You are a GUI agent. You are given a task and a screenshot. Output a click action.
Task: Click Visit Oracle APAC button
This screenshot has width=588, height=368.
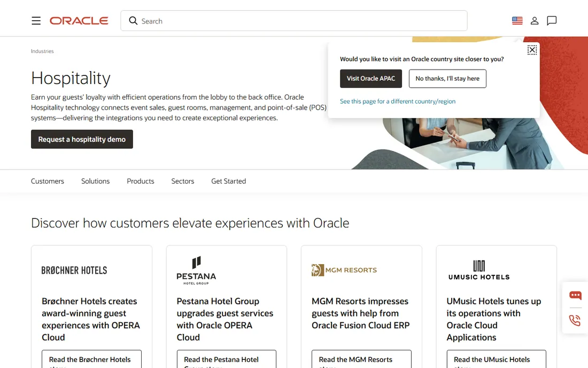coord(371,79)
